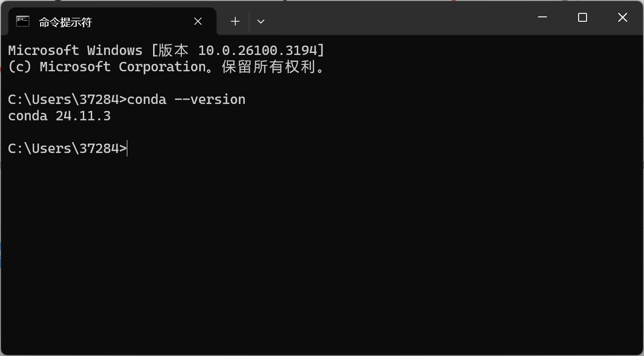Screen dimensions: 644x356
Task: Click the '(c)' copyright symbol on line two
Action: [20, 67]
